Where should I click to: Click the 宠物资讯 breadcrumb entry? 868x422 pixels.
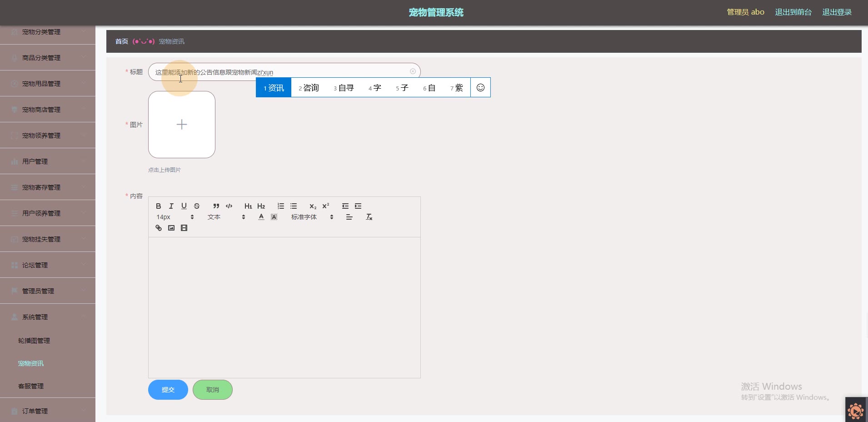point(171,41)
